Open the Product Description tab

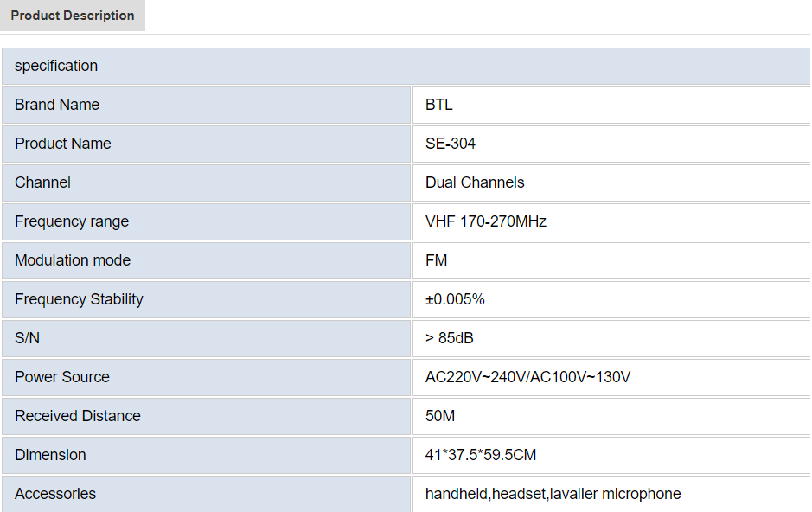coord(73,16)
